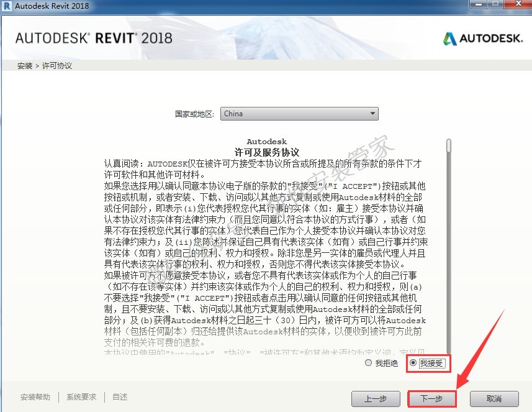This screenshot has width=532, height=412.
Task: Click the Revit app icon in title bar
Action: pyautogui.click(x=7, y=6)
